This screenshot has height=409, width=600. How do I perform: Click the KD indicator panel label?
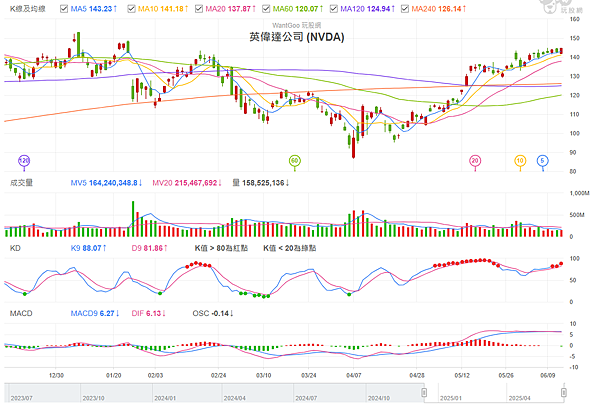[x=15, y=248]
